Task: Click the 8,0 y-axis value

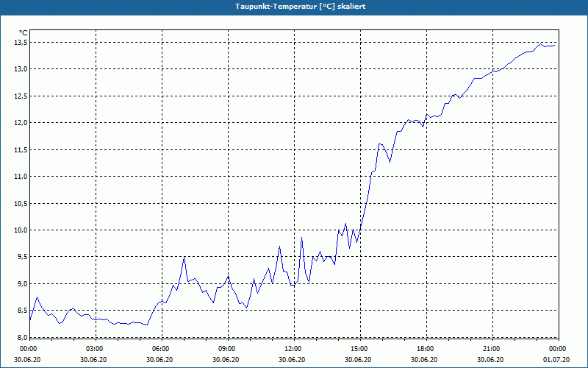Action: [x=23, y=337]
